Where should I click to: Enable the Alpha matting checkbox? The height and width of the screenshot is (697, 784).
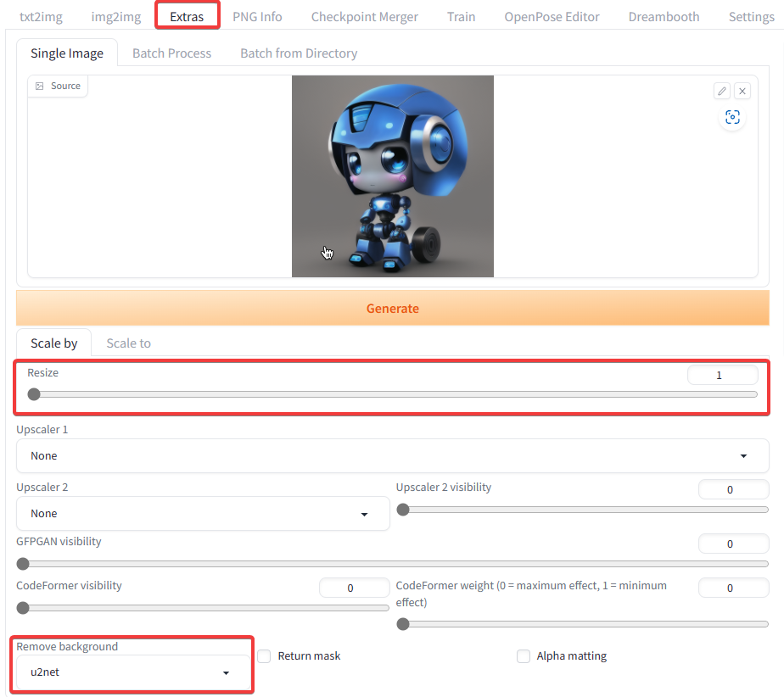[523, 656]
